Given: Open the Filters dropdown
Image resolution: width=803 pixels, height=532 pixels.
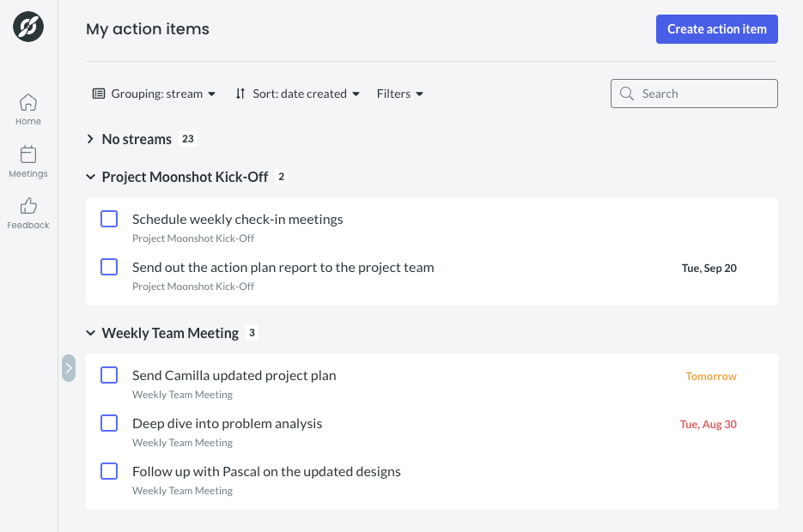Looking at the screenshot, I should point(400,94).
